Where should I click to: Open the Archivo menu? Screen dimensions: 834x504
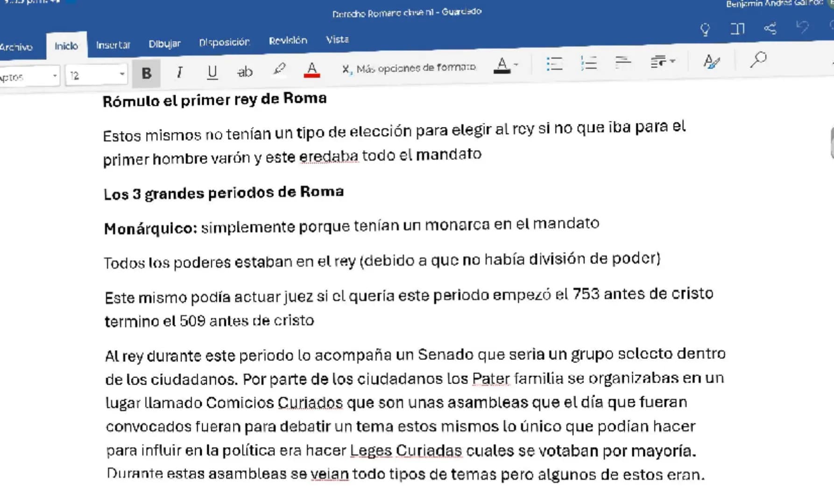tap(16, 47)
